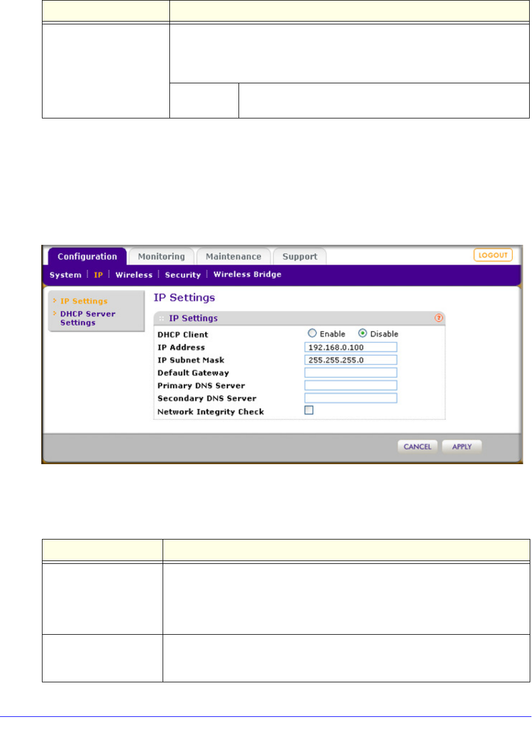Click the CANCEL button
The image size is (532, 756).
[x=418, y=447]
